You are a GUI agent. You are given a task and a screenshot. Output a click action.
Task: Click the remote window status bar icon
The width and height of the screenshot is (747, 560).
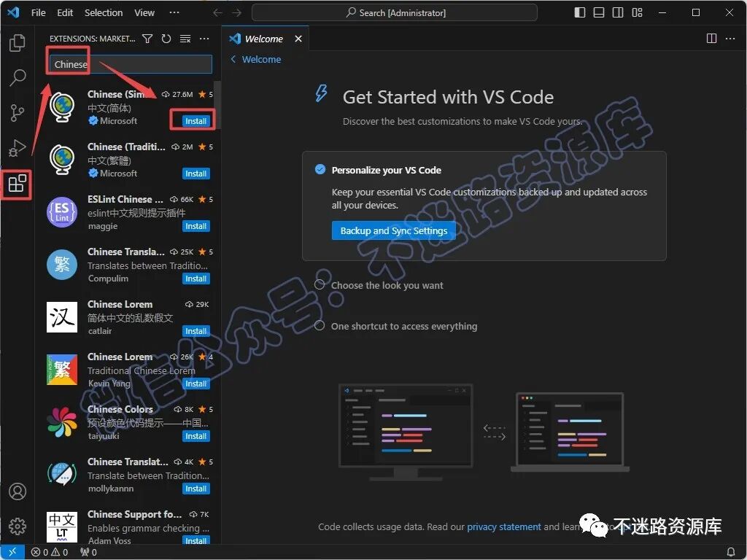pyautogui.click(x=12, y=552)
